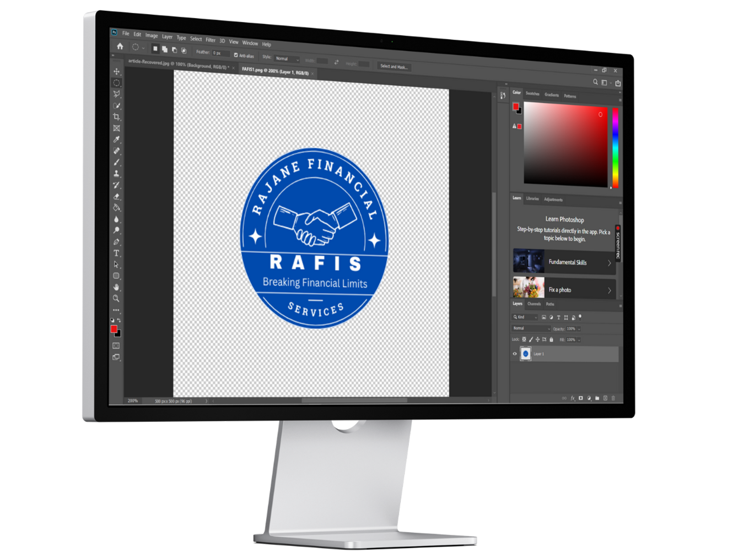Select the Polygonal Lasso tool
This screenshot has height=560, width=747.
pyautogui.click(x=116, y=94)
